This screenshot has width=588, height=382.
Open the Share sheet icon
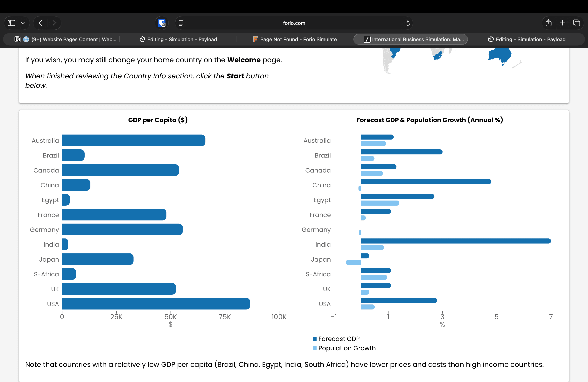[x=549, y=23]
